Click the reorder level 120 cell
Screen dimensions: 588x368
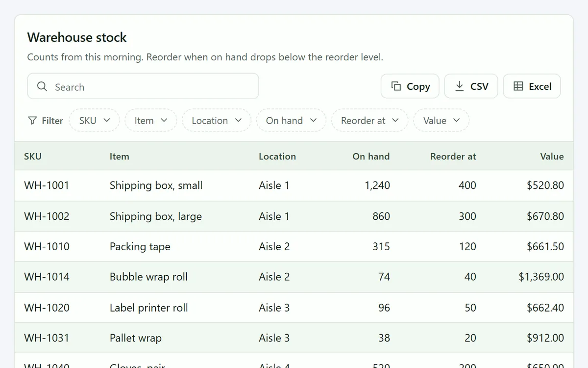pyautogui.click(x=467, y=246)
